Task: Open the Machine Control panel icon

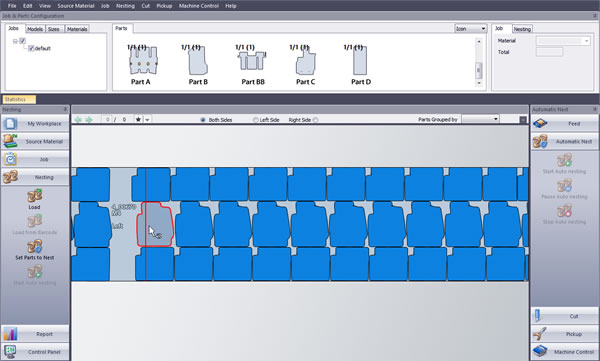Action: coord(540,351)
